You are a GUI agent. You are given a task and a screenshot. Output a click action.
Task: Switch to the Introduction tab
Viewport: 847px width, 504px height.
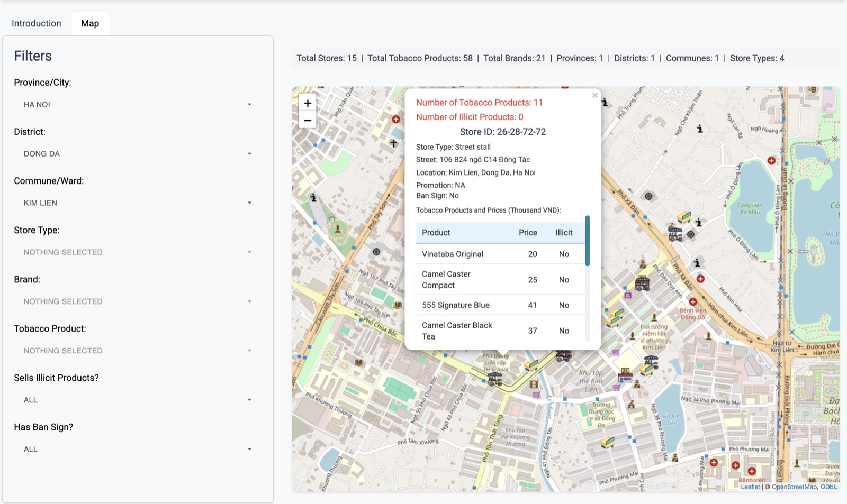pyautogui.click(x=35, y=23)
